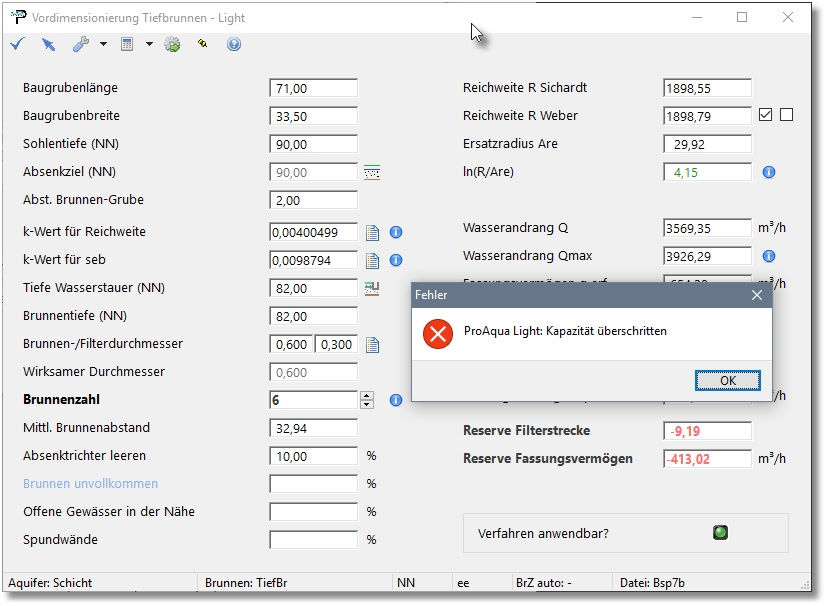Screen dimensions: 826x606
Task: Click the green Verfahren anwendbar indicator light
Action: click(x=719, y=533)
